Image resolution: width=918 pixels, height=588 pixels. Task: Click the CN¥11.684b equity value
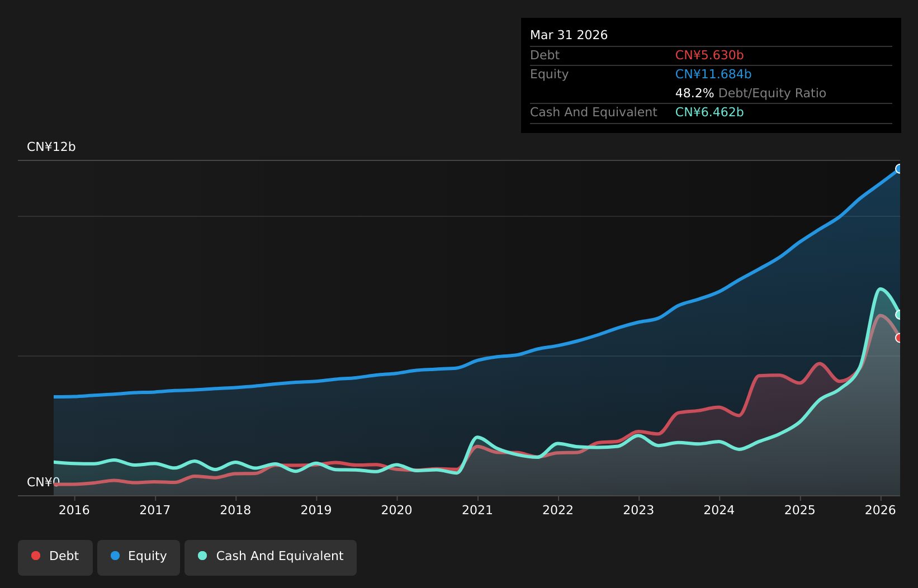(x=713, y=74)
